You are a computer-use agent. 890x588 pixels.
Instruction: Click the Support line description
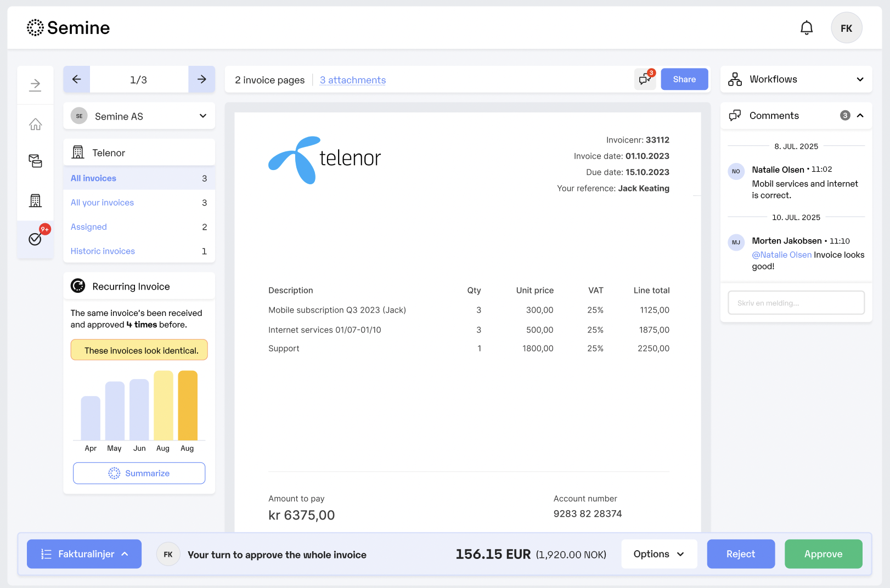(x=284, y=348)
